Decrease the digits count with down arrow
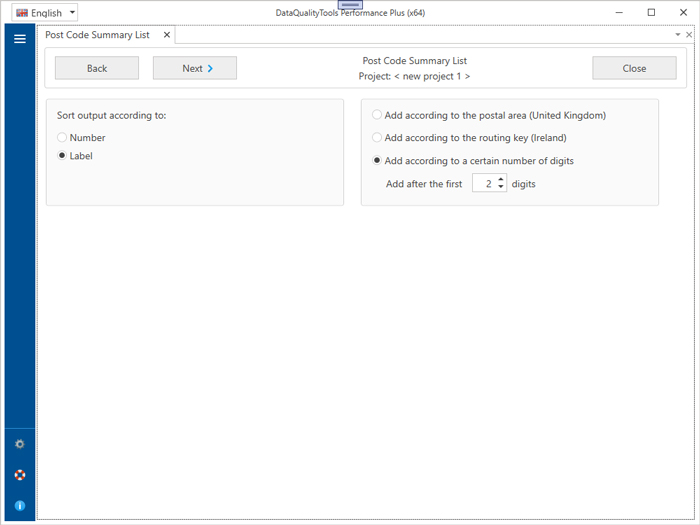 (501, 188)
